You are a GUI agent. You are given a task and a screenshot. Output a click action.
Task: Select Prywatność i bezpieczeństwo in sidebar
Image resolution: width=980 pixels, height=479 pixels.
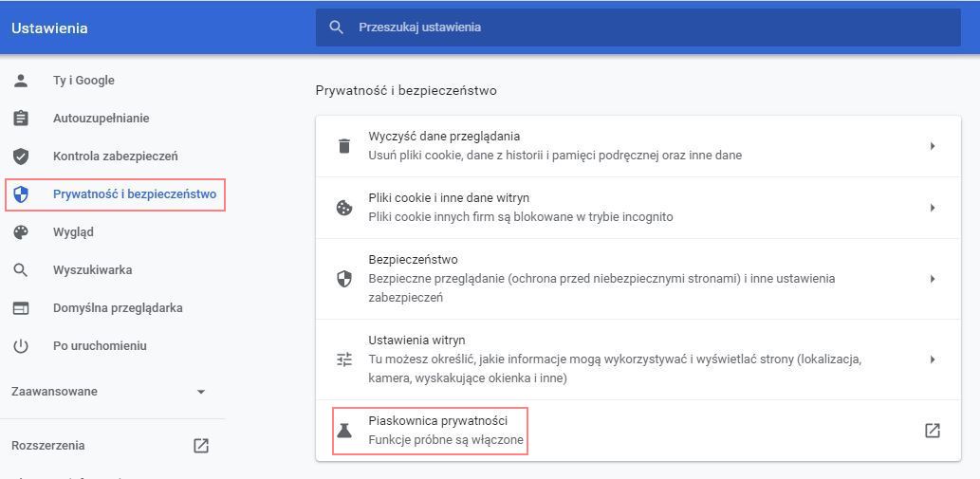(134, 194)
